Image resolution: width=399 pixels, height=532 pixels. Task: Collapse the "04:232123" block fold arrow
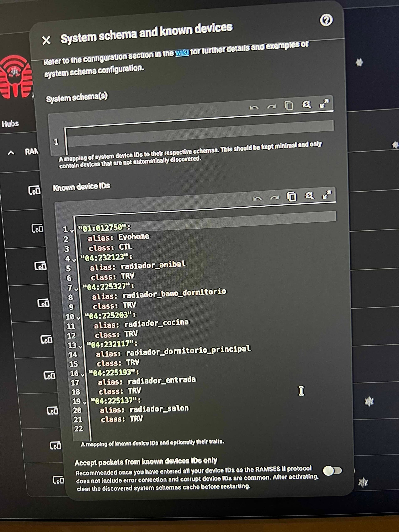tap(74, 260)
